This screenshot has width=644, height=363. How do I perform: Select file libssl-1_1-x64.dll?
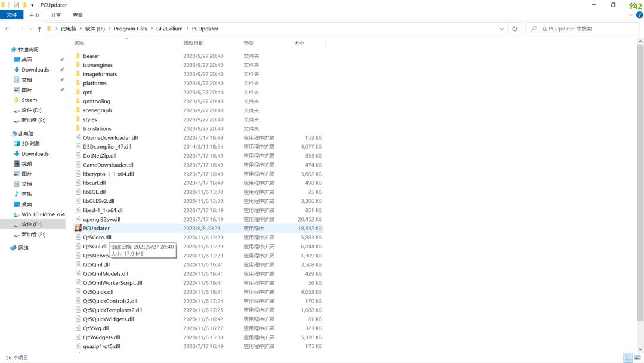[x=104, y=210]
